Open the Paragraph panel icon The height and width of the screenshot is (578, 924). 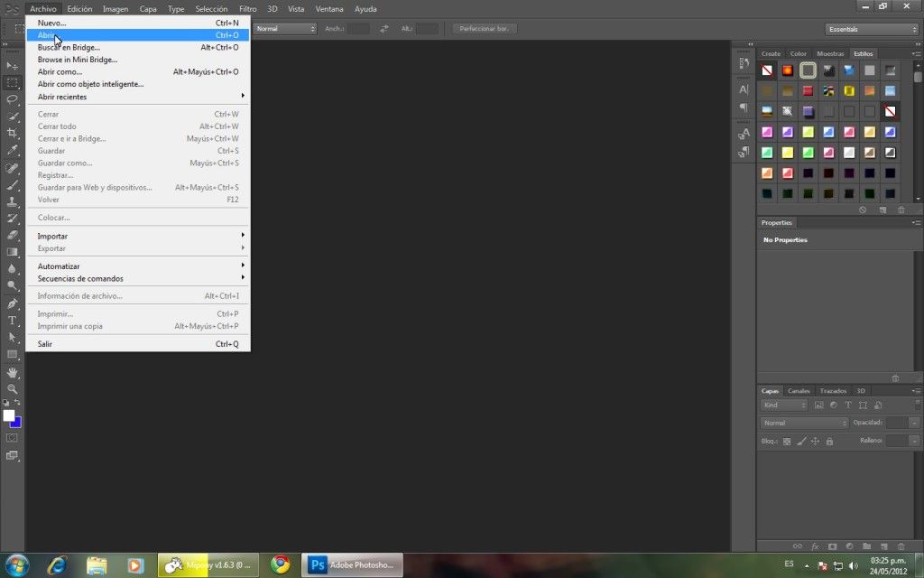(x=744, y=107)
